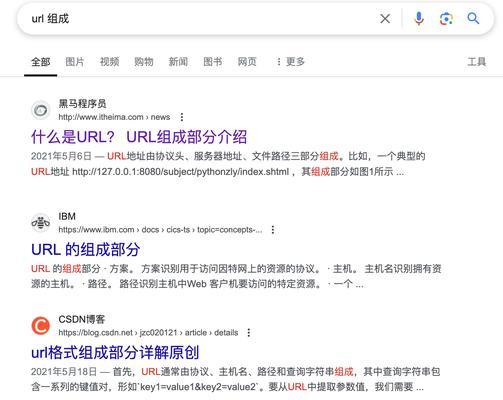Open result 什么是URL？URL组成部分介绍
The width and height of the screenshot is (503, 400).
point(139,137)
